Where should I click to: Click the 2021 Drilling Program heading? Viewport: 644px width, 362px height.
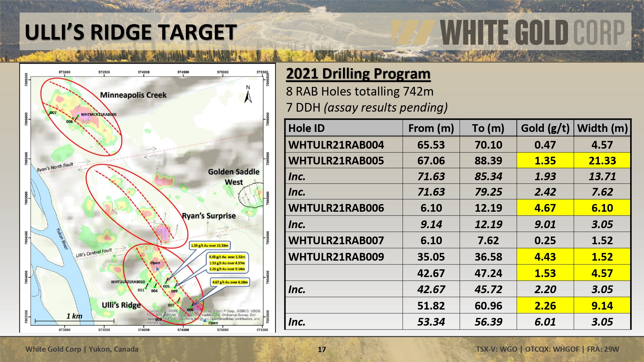click(358, 74)
